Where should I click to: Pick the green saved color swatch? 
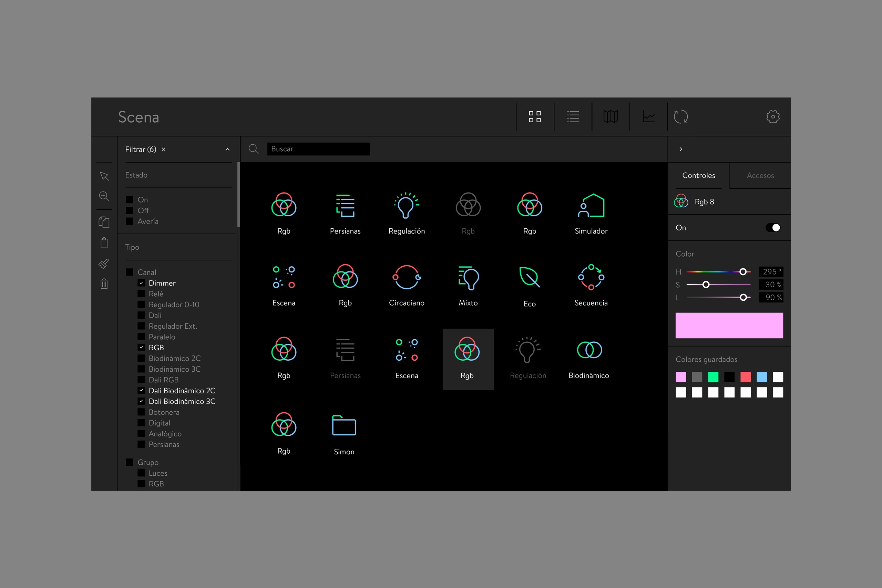tap(713, 377)
